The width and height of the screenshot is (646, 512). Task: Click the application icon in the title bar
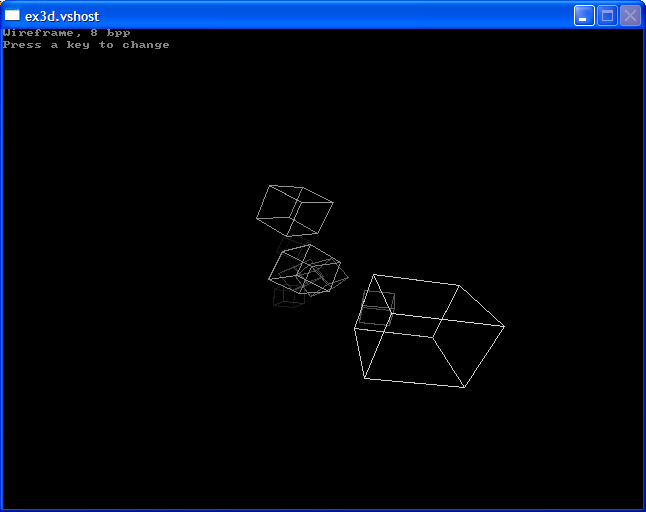pos(13,15)
